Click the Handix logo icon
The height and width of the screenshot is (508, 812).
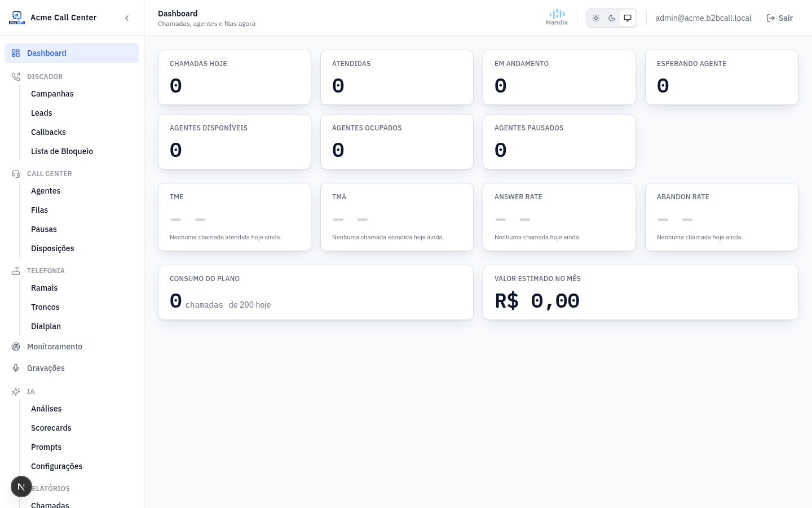(557, 17)
